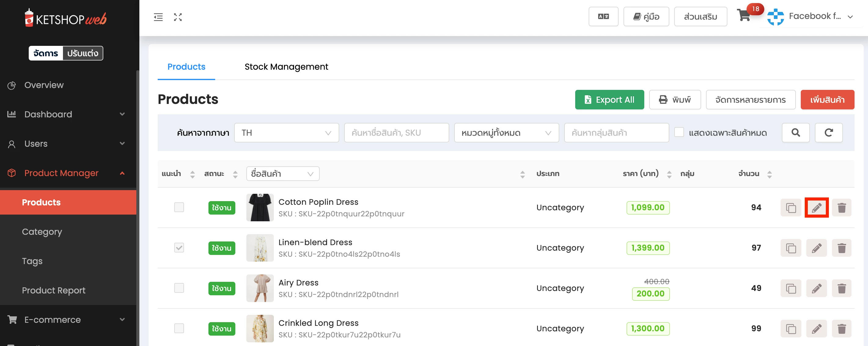Open the language translate button
The width and height of the screenshot is (868, 346).
603,17
